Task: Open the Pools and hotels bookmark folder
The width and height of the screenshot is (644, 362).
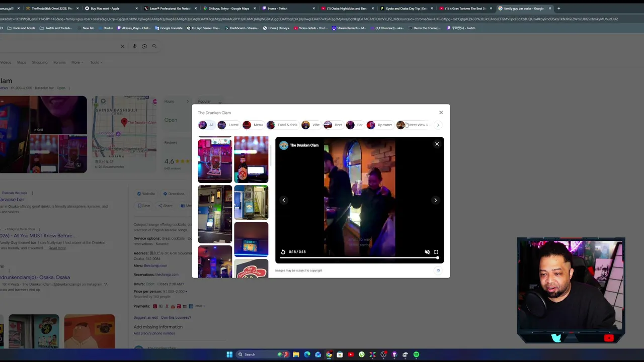Action: [x=21, y=28]
